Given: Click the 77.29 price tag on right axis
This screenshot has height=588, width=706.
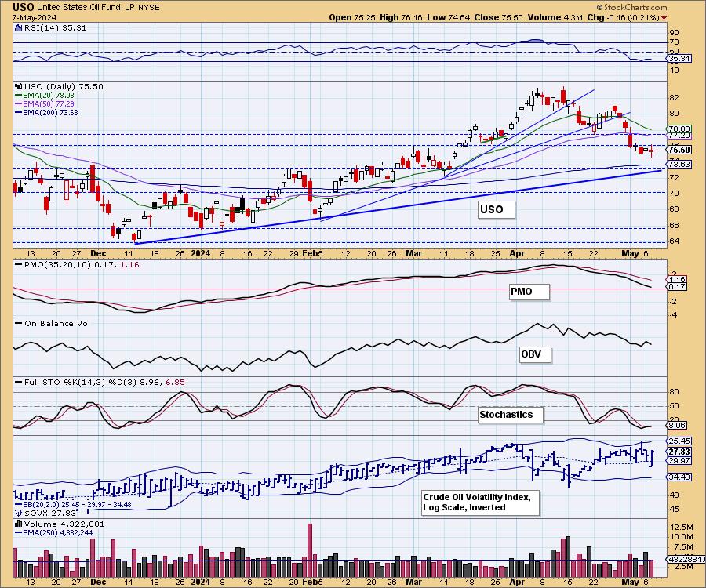Looking at the screenshot, I should (x=679, y=136).
